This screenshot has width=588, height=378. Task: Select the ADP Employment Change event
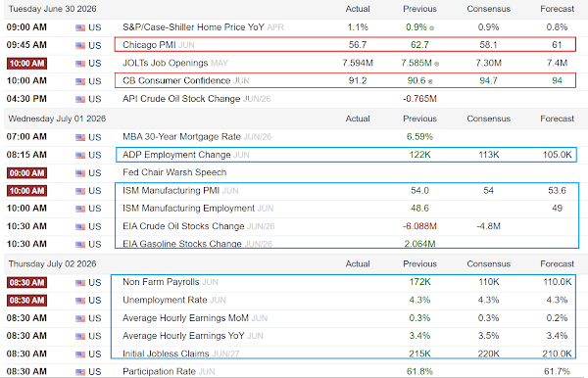coord(176,155)
